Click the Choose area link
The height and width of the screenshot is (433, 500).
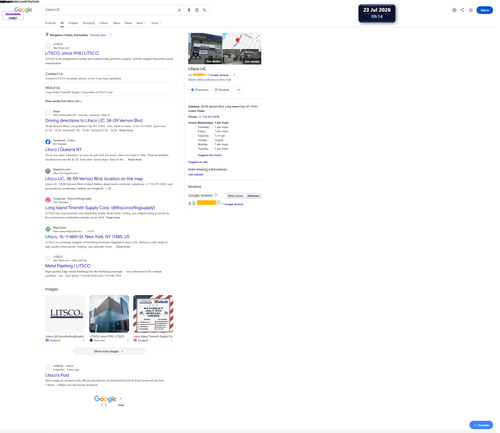pyautogui.click(x=98, y=35)
